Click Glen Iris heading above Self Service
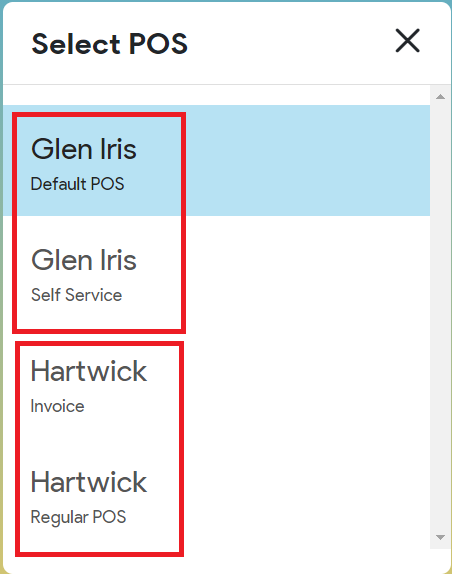The width and height of the screenshot is (452, 574). [84, 260]
